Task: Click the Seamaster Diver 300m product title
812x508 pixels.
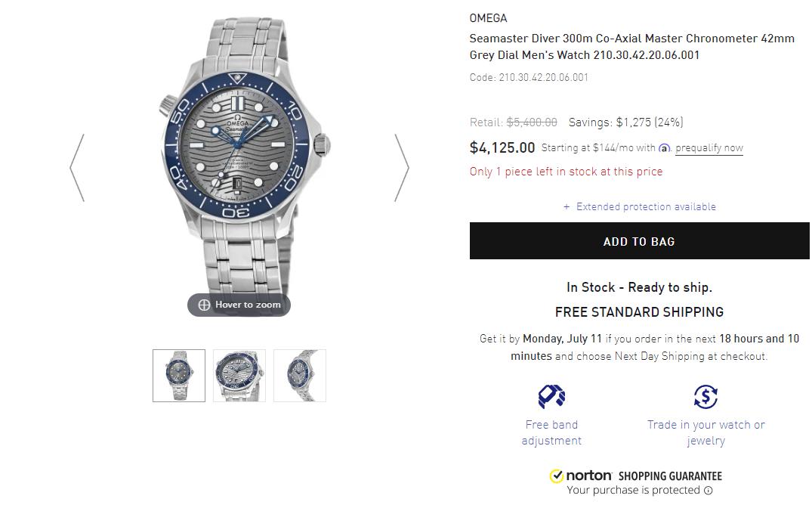Action: (x=631, y=46)
